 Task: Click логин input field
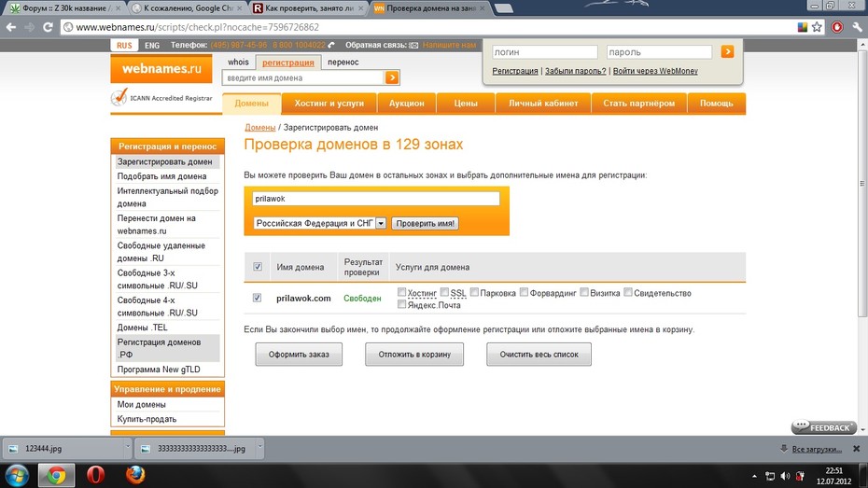click(545, 52)
